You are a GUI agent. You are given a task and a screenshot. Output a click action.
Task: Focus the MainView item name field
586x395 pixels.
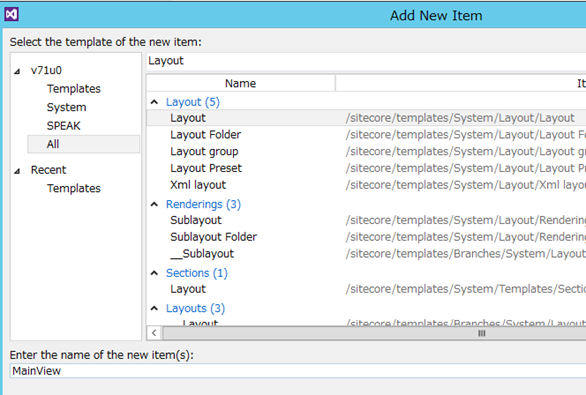(297, 371)
